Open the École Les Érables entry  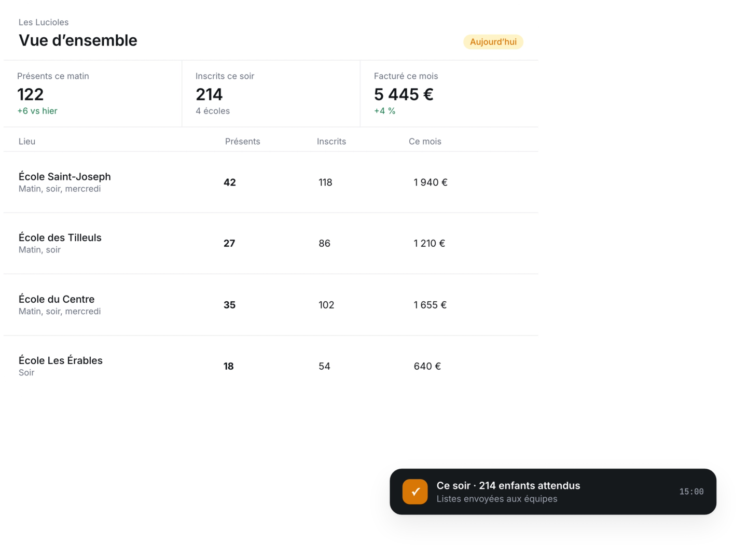(271, 366)
